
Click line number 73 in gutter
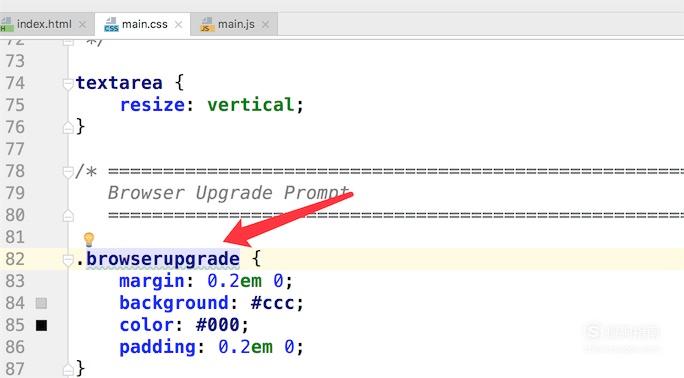coord(15,61)
